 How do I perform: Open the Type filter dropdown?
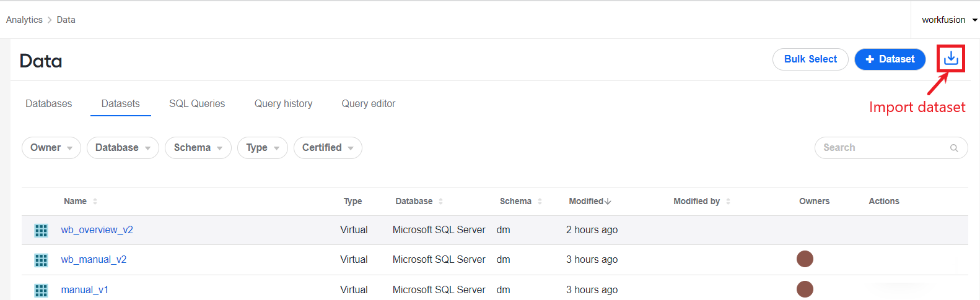tap(263, 148)
